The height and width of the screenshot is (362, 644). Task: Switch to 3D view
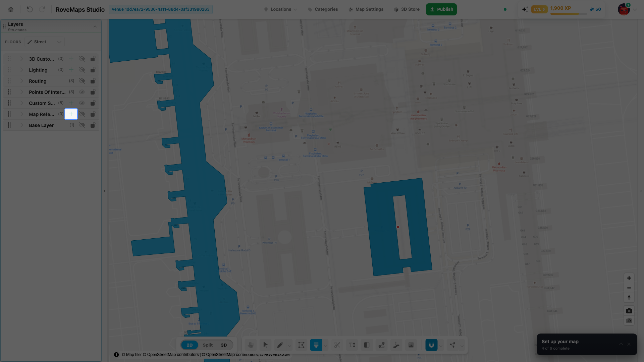click(x=224, y=345)
